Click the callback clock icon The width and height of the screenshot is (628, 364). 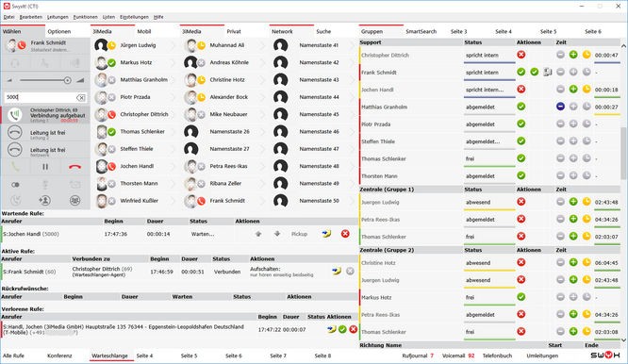pyautogui.click(x=15, y=200)
